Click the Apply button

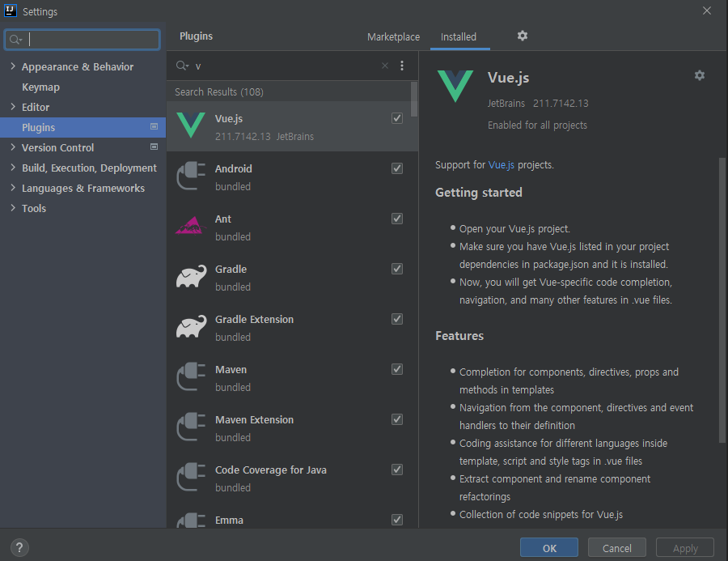click(x=685, y=547)
